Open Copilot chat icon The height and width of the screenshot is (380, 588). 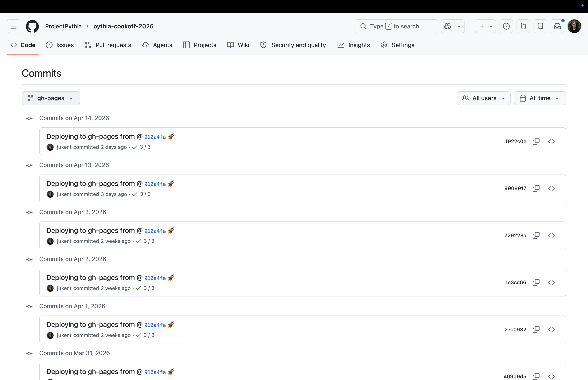click(x=448, y=26)
